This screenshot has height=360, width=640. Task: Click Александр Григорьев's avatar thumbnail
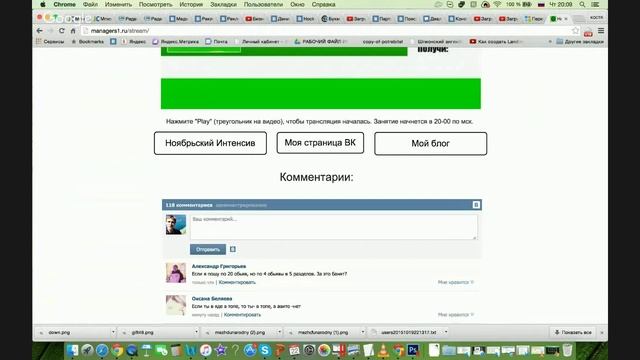pos(176,273)
